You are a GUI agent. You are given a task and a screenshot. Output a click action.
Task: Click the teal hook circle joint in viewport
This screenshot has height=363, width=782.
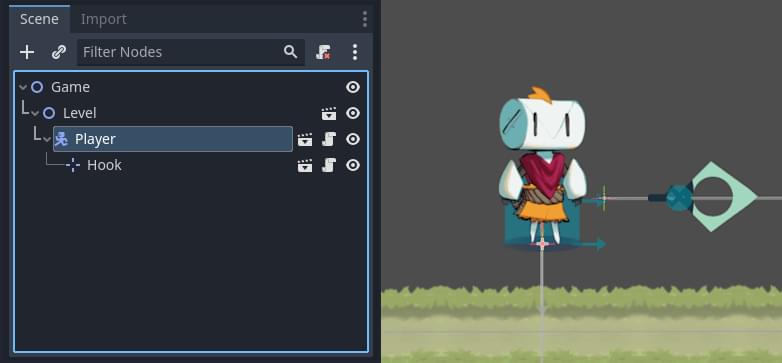679,198
